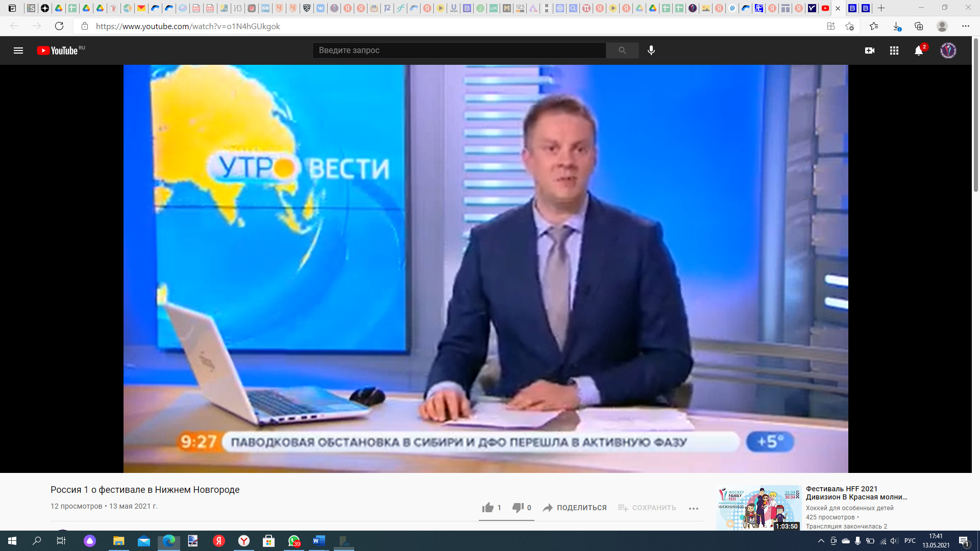Open the Фестиваль HFF 2021 video title
This screenshot has height=551, width=980.
click(856, 493)
